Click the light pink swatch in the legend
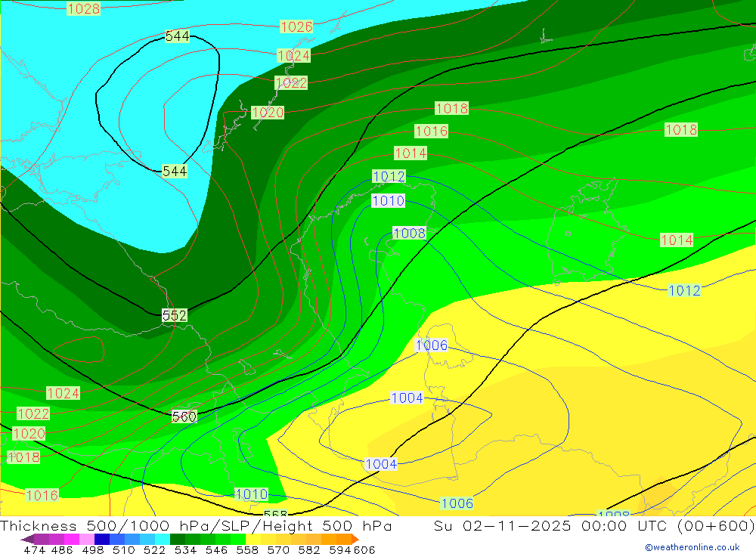This screenshot has height=554, width=756. 87,539
